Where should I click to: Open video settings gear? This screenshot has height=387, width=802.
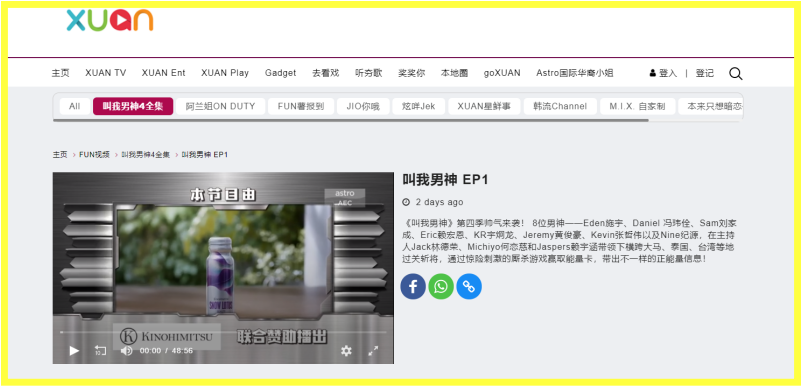pos(346,351)
